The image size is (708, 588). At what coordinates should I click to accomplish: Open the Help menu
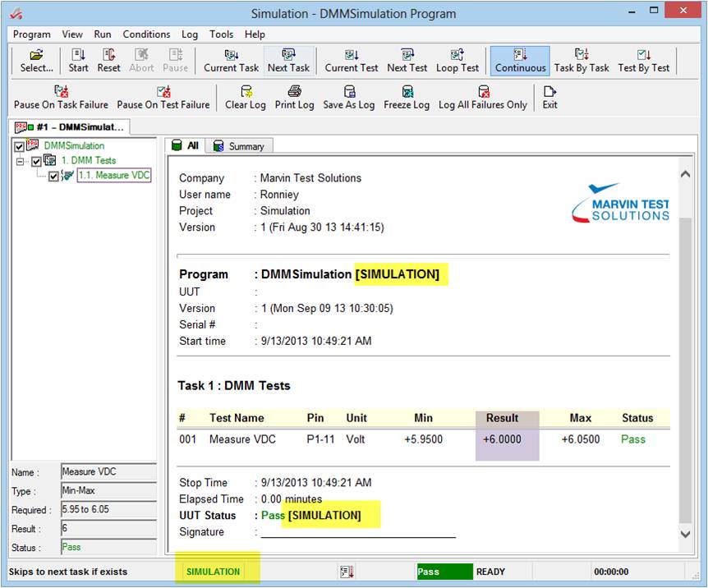tap(255, 34)
